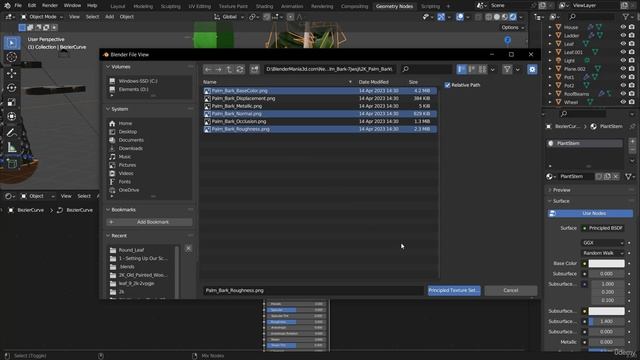Select the Measure tool in viewport toolbar
Viewport: 640px width, 360px height.
[x=12, y=147]
